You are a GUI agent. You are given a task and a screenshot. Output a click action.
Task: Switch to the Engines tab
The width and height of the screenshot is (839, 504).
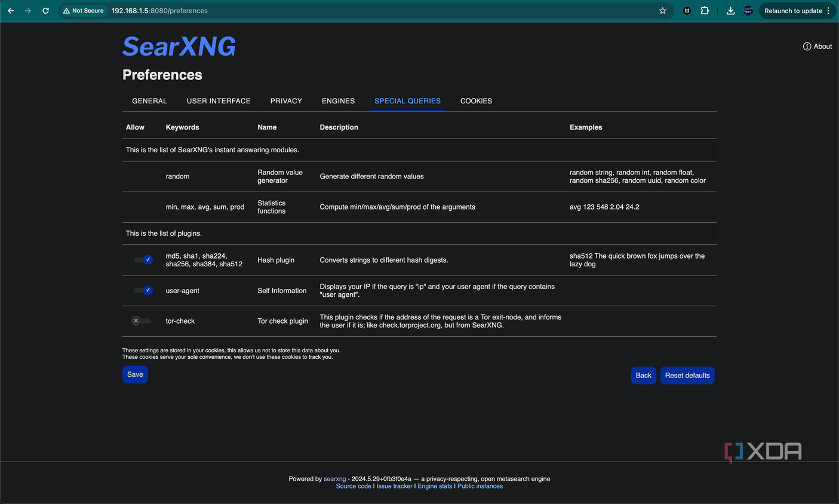pyautogui.click(x=338, y=101)
